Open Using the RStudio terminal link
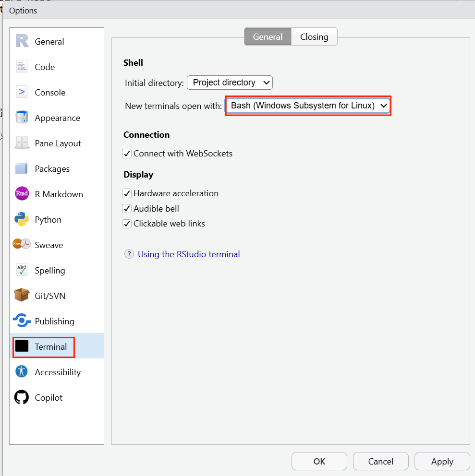 189,254
